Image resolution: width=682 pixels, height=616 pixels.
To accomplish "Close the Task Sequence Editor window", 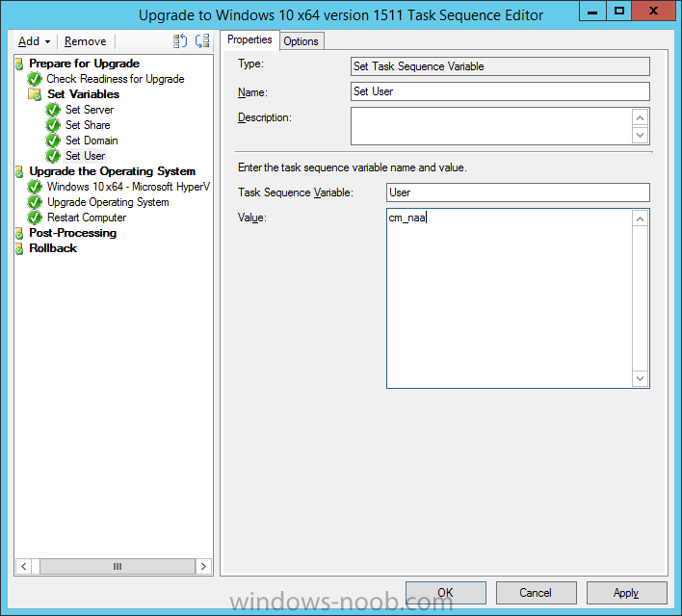I will tap(653, 11).
